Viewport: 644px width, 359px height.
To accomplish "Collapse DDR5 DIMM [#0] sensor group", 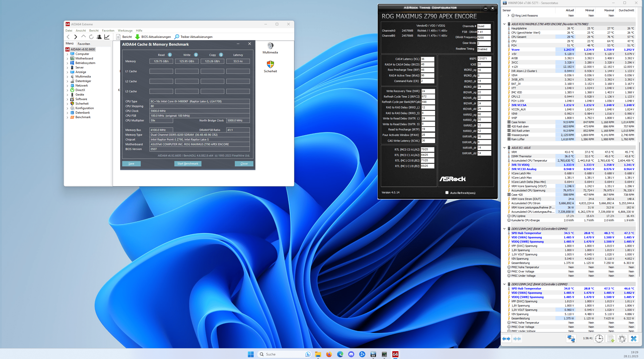I will (x=504, y=229).
